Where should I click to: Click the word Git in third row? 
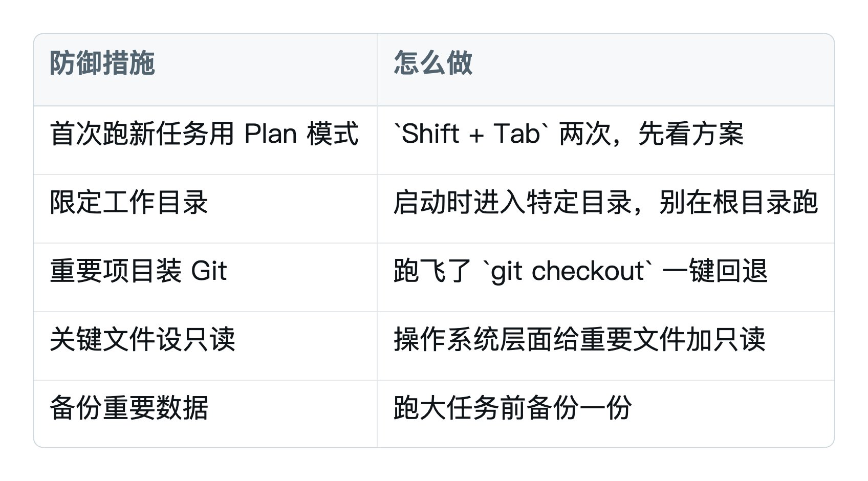(x=208, y=271)
